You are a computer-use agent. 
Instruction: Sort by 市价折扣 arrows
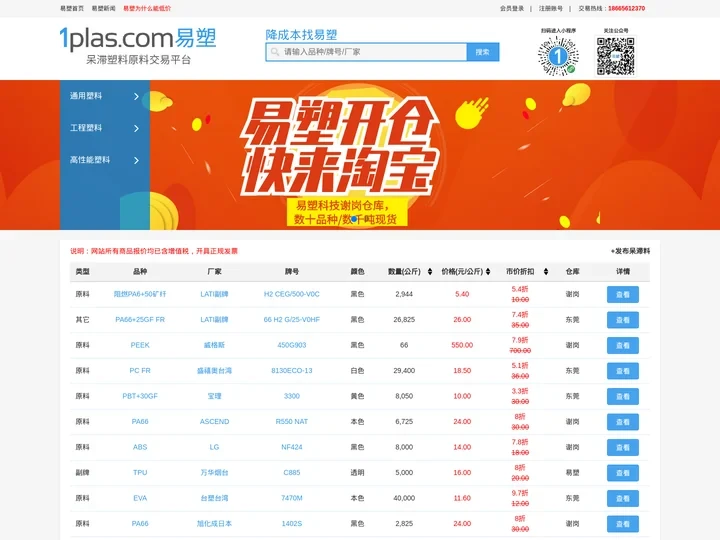(x=546, y=271)
